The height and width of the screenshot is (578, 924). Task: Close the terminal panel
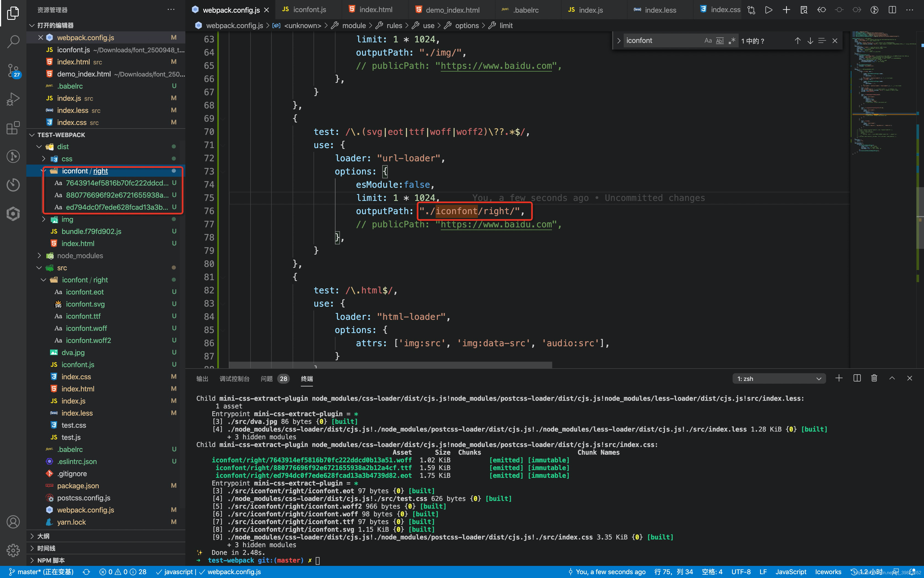(x=909, y=378)
